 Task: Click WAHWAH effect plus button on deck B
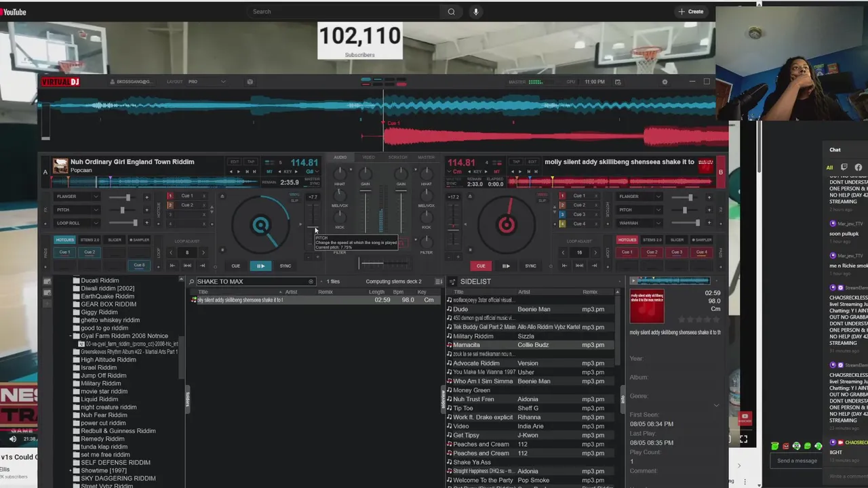click(709, 223)
